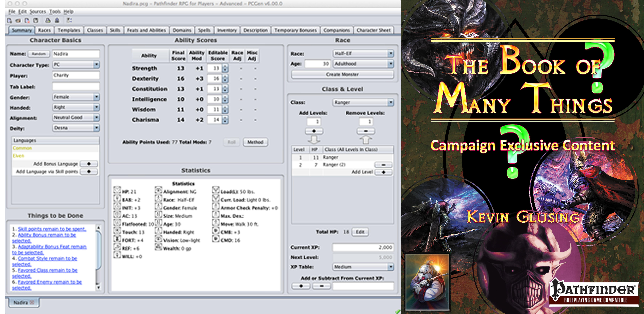Click the BAB statistic icon
Screen dimensions: 644x314
click(x=117, y=198)
